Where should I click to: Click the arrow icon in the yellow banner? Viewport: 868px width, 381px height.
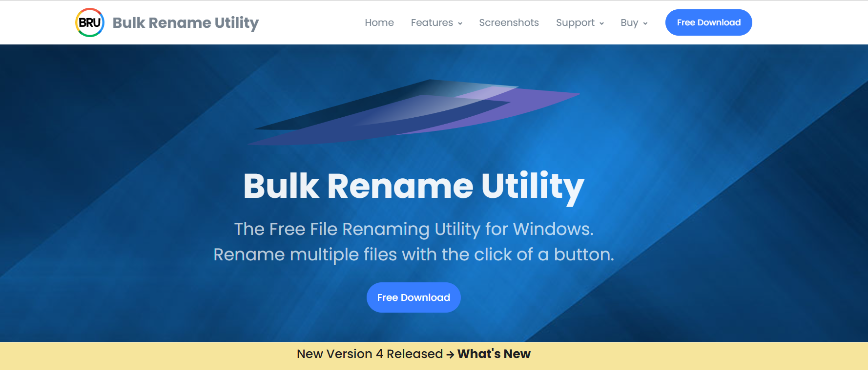click(450, 355)
